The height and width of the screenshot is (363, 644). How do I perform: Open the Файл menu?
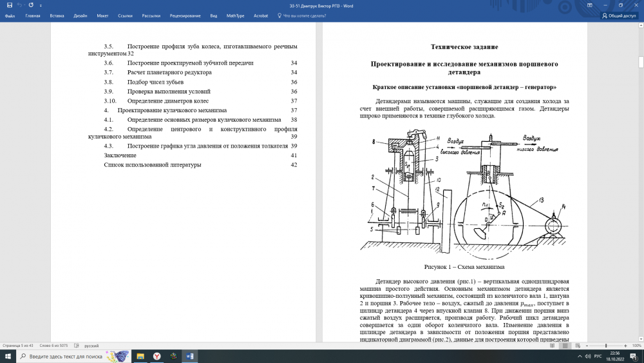(10, 15)
